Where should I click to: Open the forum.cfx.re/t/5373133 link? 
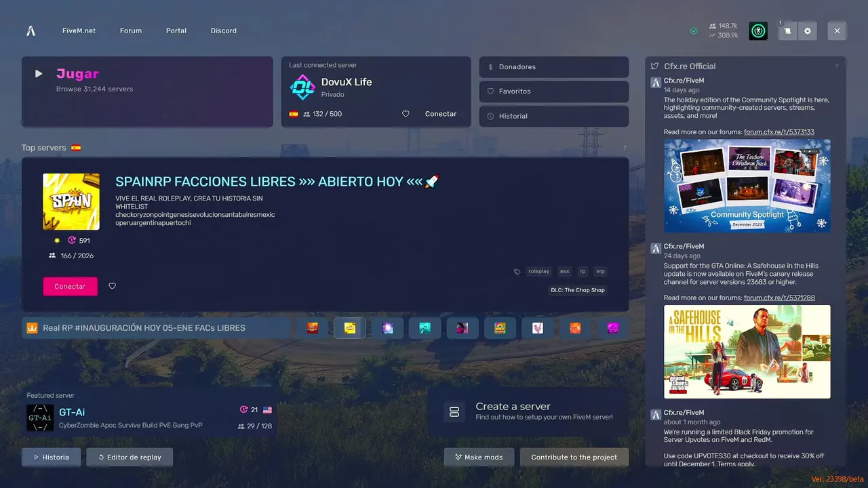pyautogui.click(x=779, y=132)
